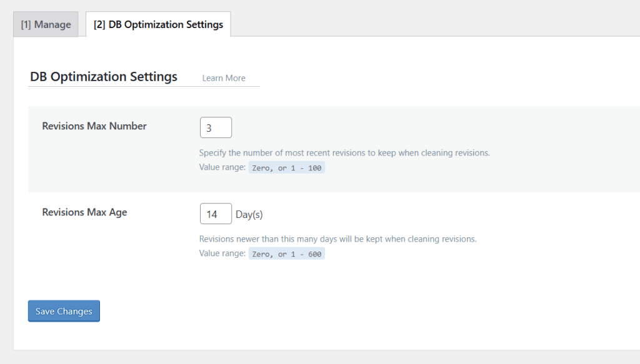The width and height of the screenshot is (640, 364).
Task: Click the Save Changes button
Action: tap(63, 310)
